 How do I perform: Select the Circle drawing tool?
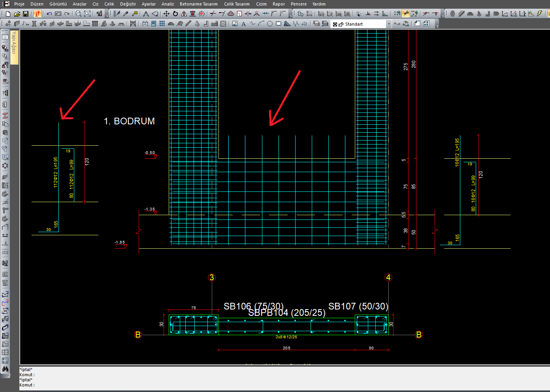269,24
